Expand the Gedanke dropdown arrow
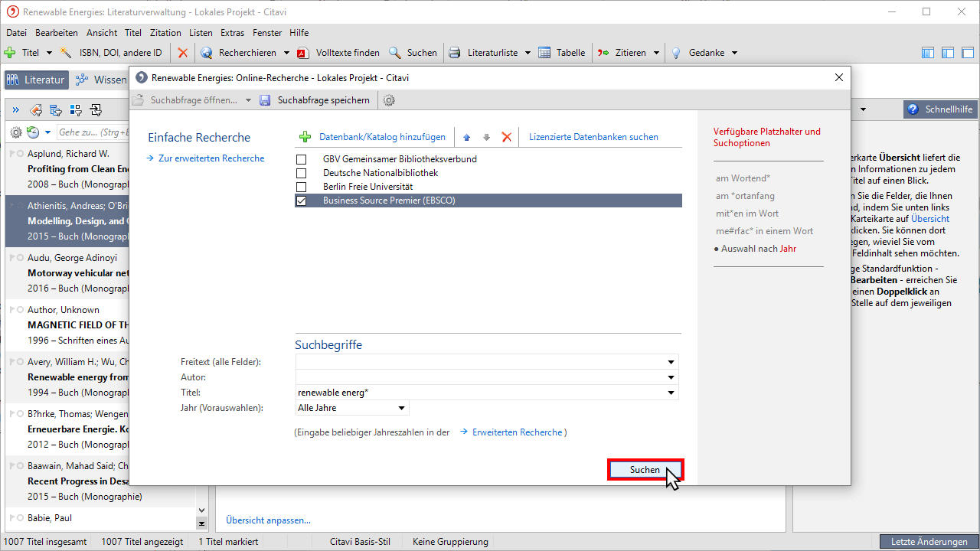980x551 pixels. 734,53
